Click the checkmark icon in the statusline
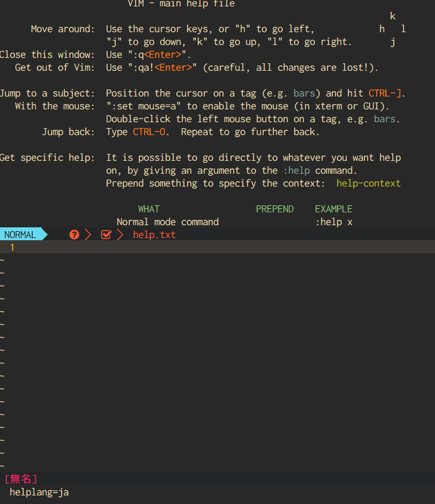This screenshot has height=504, width=435. [106, 234]
